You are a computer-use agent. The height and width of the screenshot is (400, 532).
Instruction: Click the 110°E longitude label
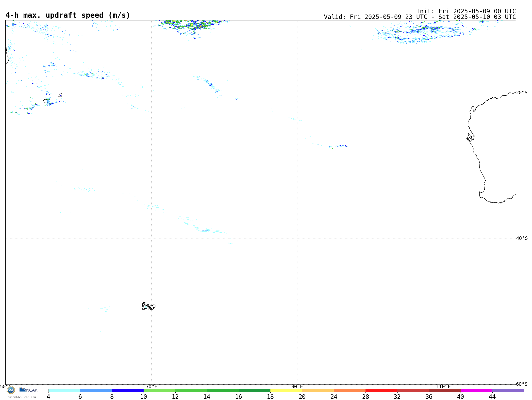pos(443,386)
